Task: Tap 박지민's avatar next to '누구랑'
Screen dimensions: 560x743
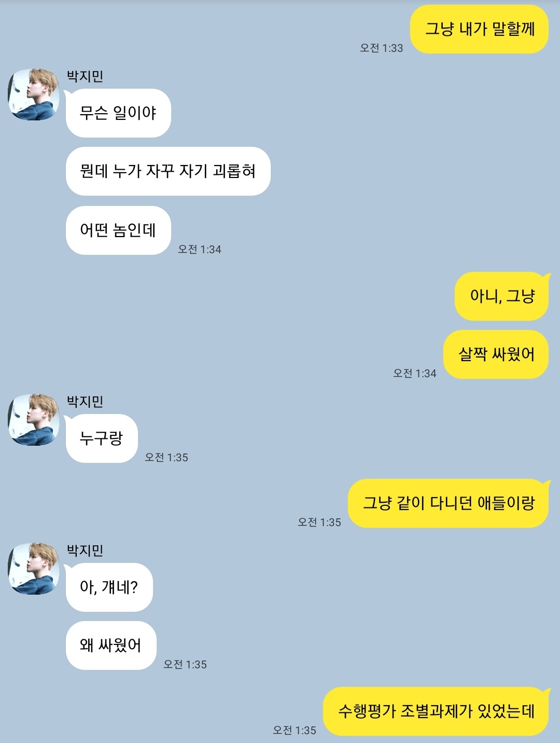Action: (x=34, y=420)
